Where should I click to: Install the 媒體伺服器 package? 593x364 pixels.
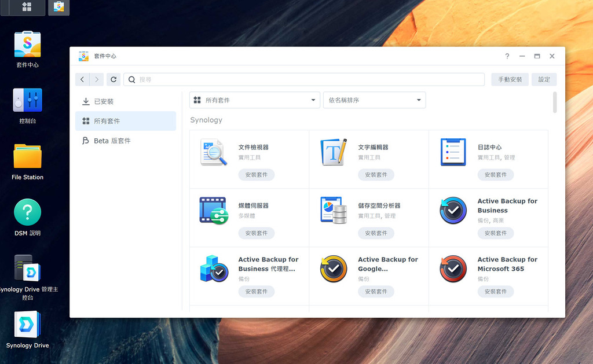[x=257, y=233]
